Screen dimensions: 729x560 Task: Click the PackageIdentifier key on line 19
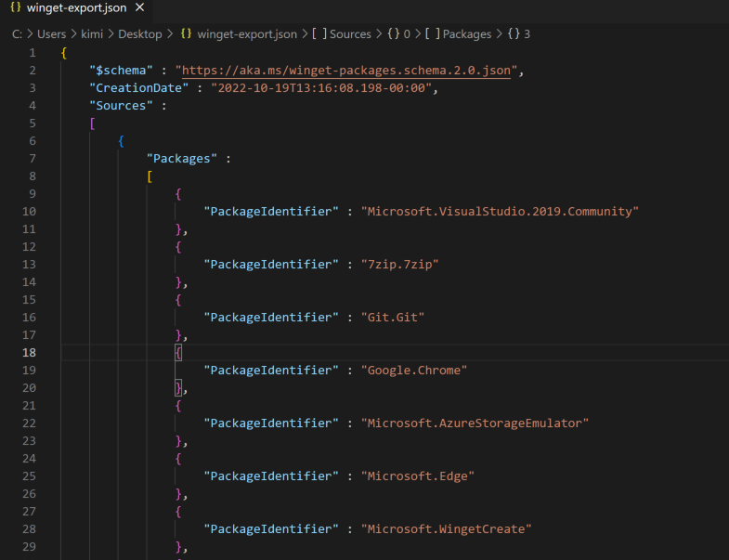tap(271, 371)
